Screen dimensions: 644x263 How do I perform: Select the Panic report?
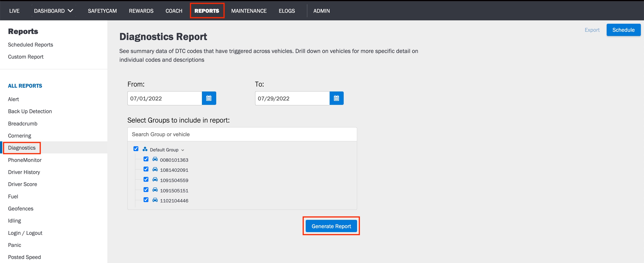pyautogui.click(x=15, y=245)
